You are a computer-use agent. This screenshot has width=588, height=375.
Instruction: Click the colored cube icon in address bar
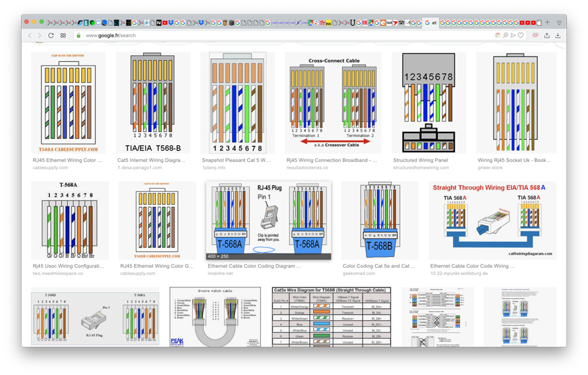498,35
